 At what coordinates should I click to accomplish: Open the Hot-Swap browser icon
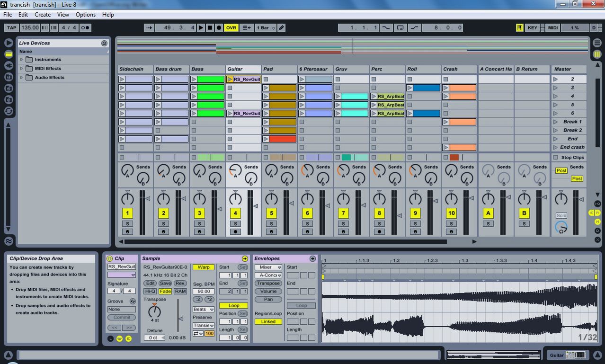[x=9, y=111]
